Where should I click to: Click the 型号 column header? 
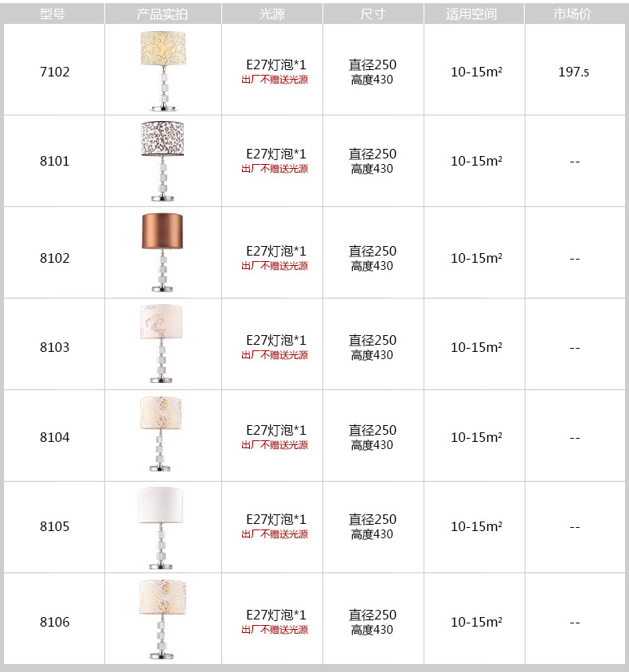[x=53, y=14]
